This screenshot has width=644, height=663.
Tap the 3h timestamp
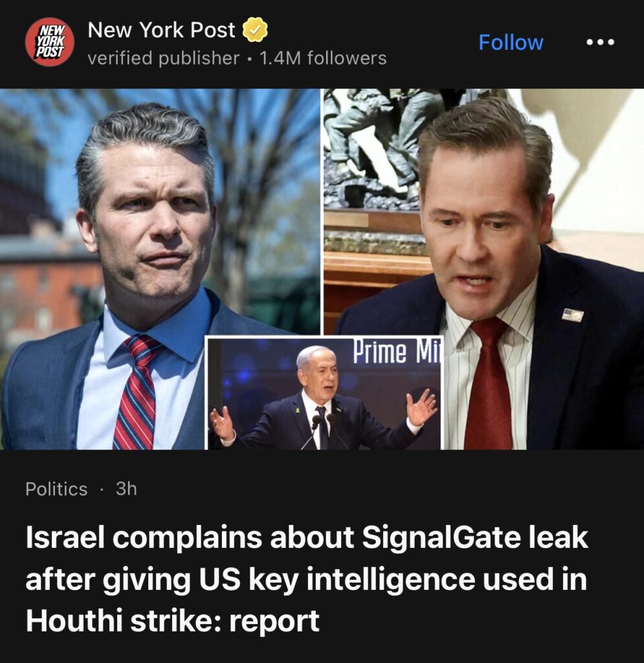(126, 489)
